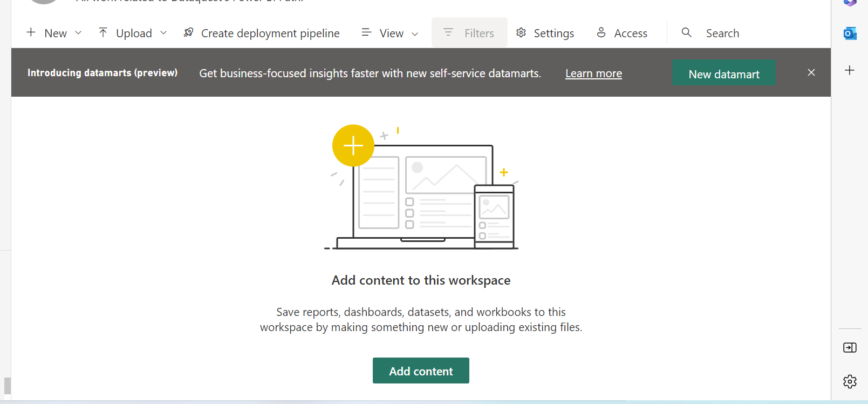Screen dimensions: 868x404
Task: Open Outlook from the browser sidebar
Action: pyautogui.click(x=850, y=33)
